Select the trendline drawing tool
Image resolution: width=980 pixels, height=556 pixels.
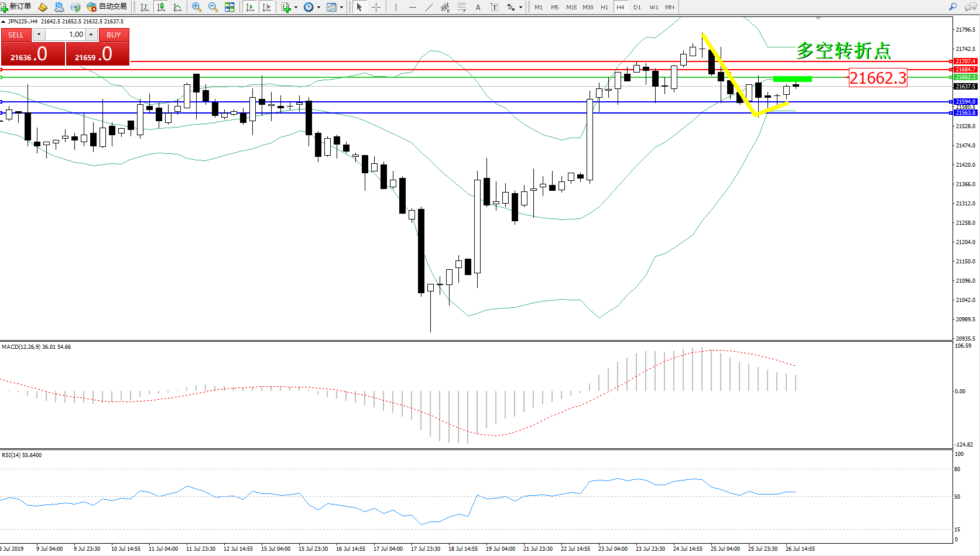coord(429,8)
